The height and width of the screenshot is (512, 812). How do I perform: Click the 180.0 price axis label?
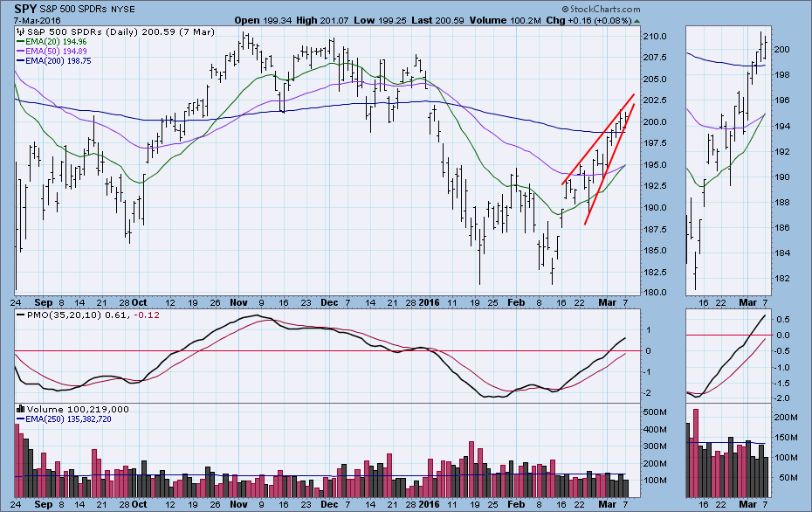[x=654, y=293]
